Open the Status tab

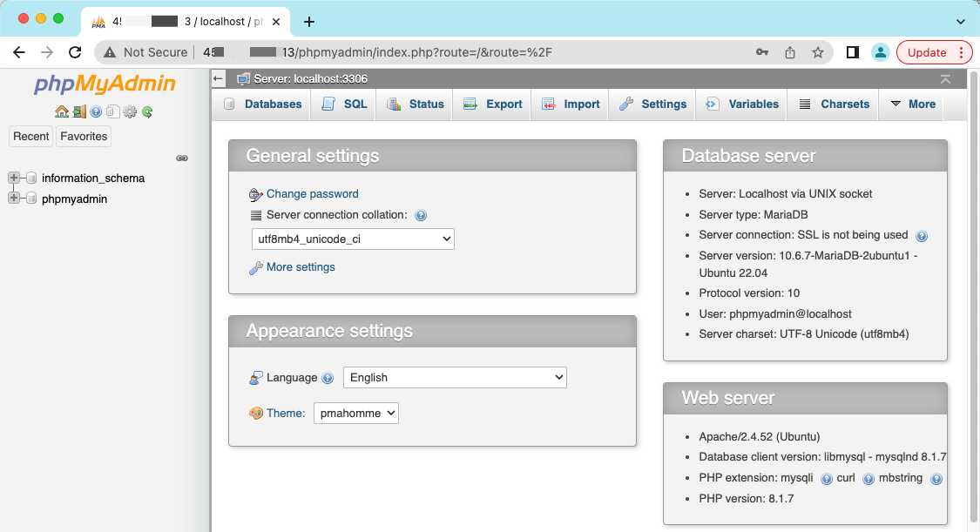(415, 104)
